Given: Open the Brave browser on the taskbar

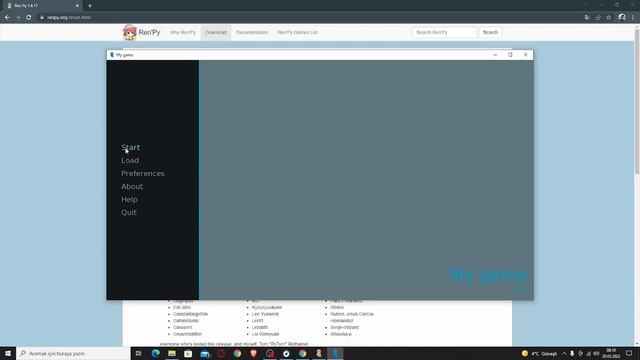Looking at the screenshot, I should (x=253, y=353).
